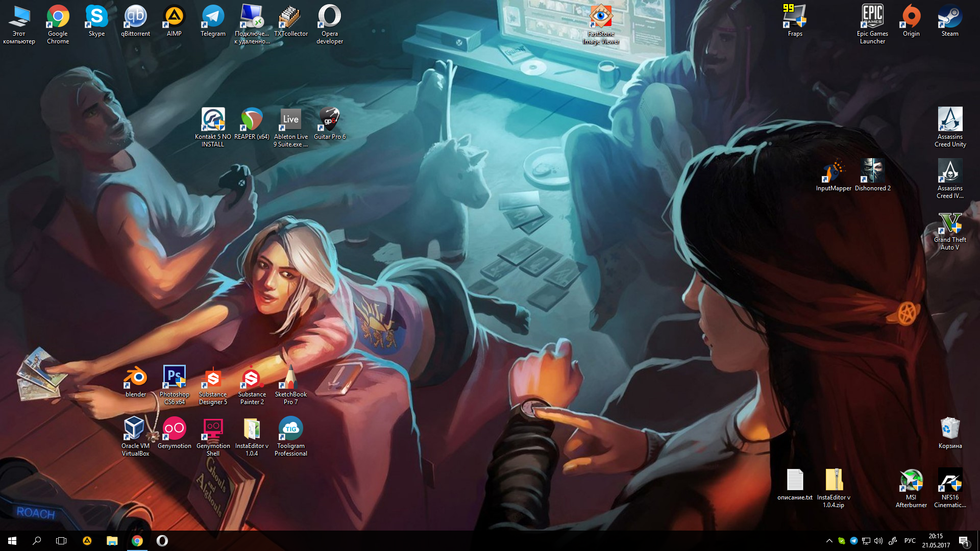Screen dimensions: 980x551
Task: Select the Opera developer desktop shortcut
Action: click(329, 24)
